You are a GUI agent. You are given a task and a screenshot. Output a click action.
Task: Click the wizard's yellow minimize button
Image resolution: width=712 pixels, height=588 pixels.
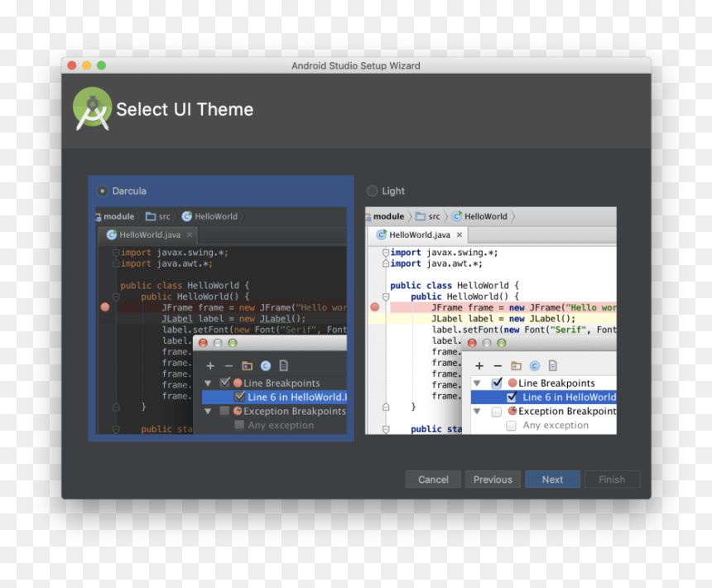click(x=87, y=65)
